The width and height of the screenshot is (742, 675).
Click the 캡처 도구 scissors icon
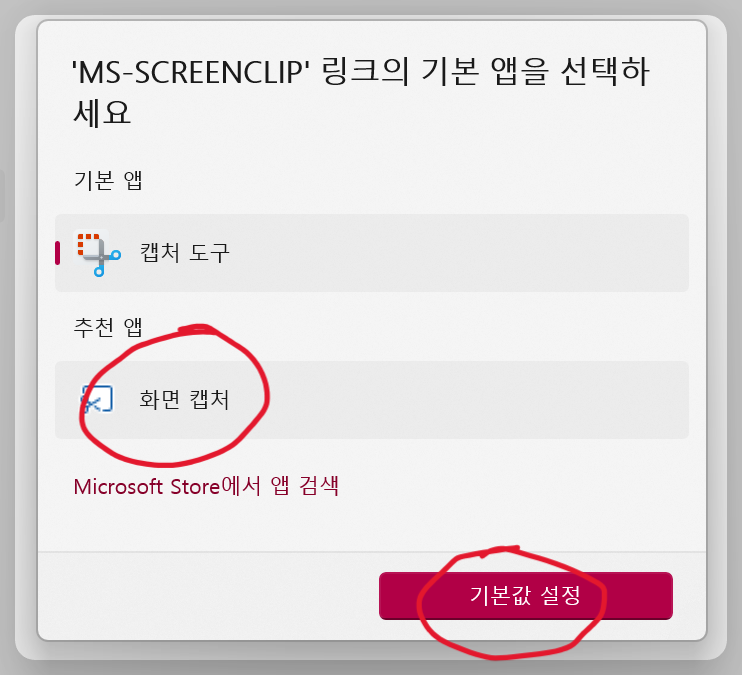click(98, 253)
